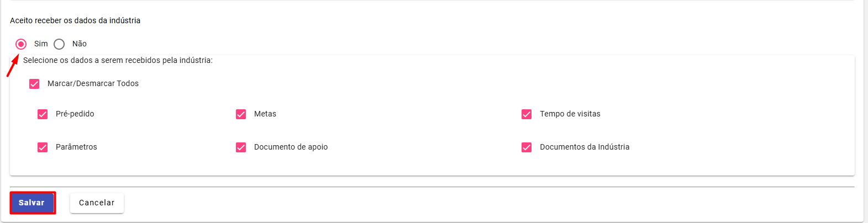The width and height of the screenshot is (868, 223).
Task: Choose the 'Não' radio button
Action: pyautogui.click(x=59, y=44)
